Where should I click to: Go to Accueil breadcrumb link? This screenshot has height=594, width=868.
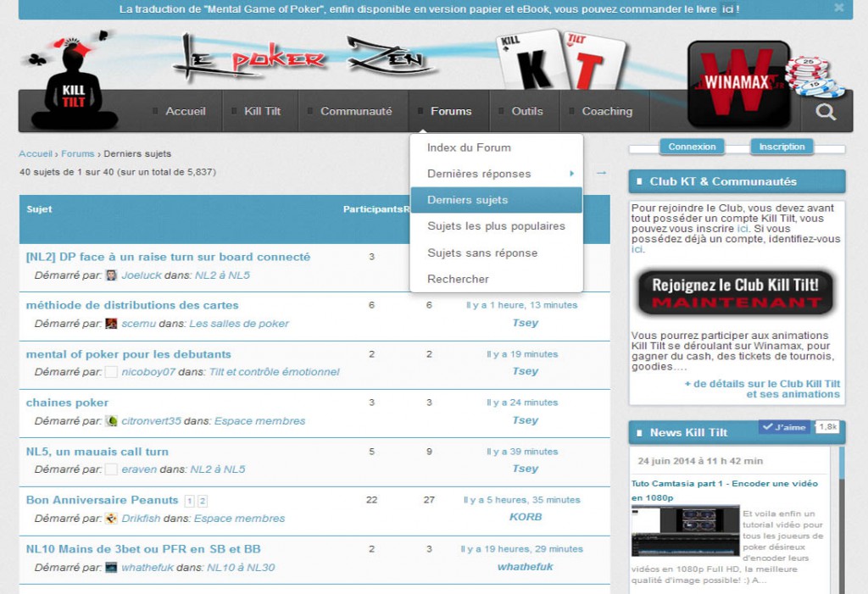pyautogui.click(x=36, y=154)
